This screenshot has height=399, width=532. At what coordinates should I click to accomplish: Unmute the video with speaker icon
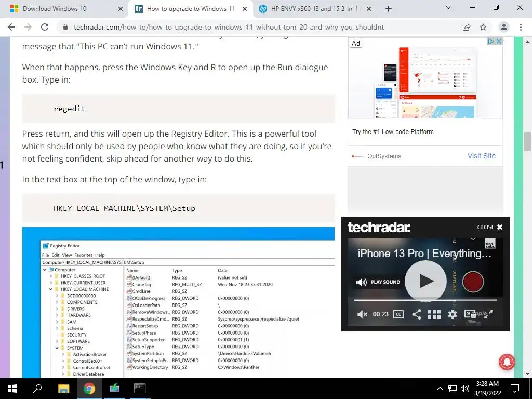[x=362, y=314]
